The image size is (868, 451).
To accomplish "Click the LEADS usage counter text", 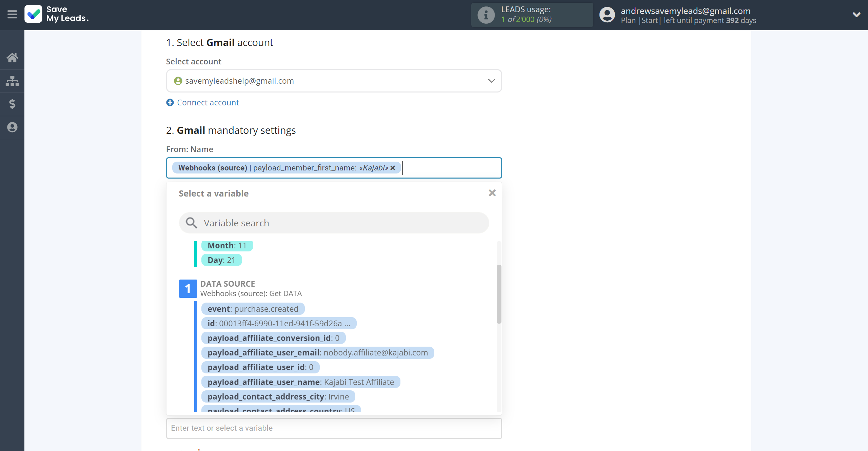I will click(526, 19).
